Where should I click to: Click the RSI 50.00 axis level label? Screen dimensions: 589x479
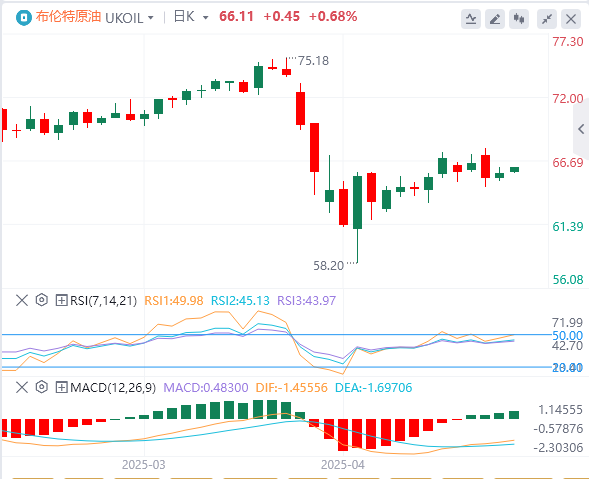pos(567,335)
